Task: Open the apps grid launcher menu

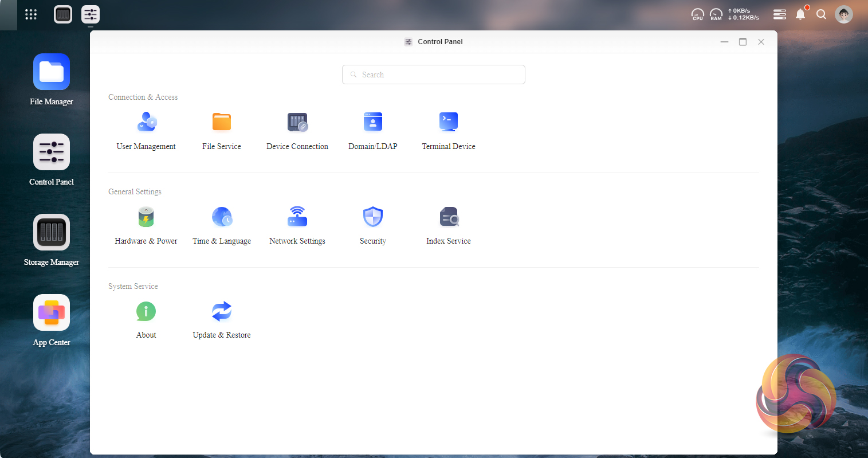Action: (31, 14)
